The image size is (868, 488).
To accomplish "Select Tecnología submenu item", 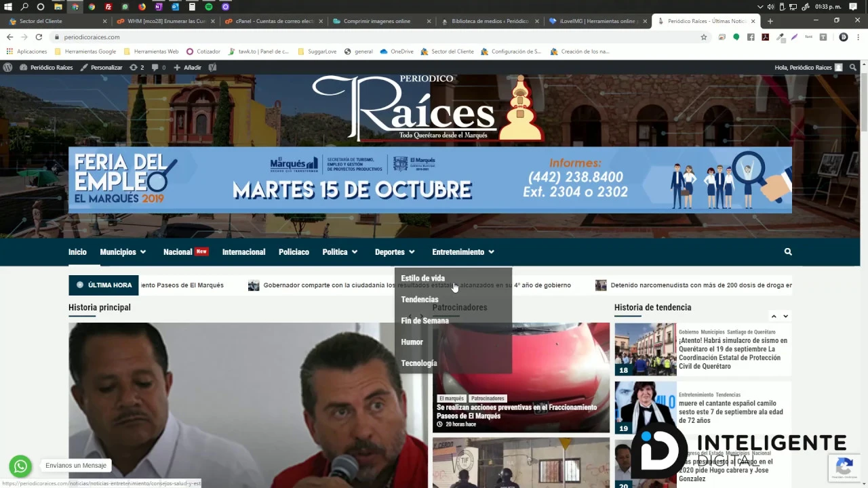I will (x=418, y=363).
